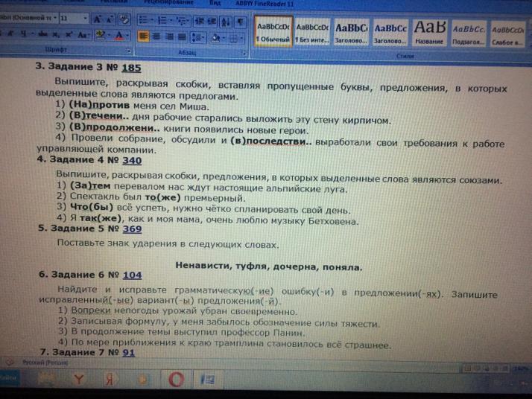Screen dimensions: 532x399
Task: Toggle justified alignment
Action: click(183, 36)
